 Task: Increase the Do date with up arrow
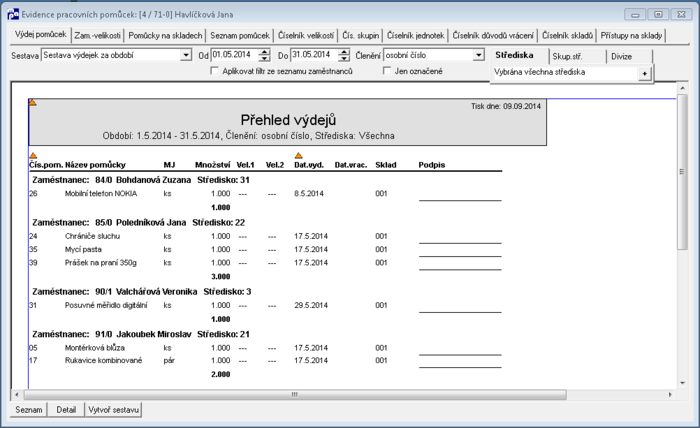[344, 52]
